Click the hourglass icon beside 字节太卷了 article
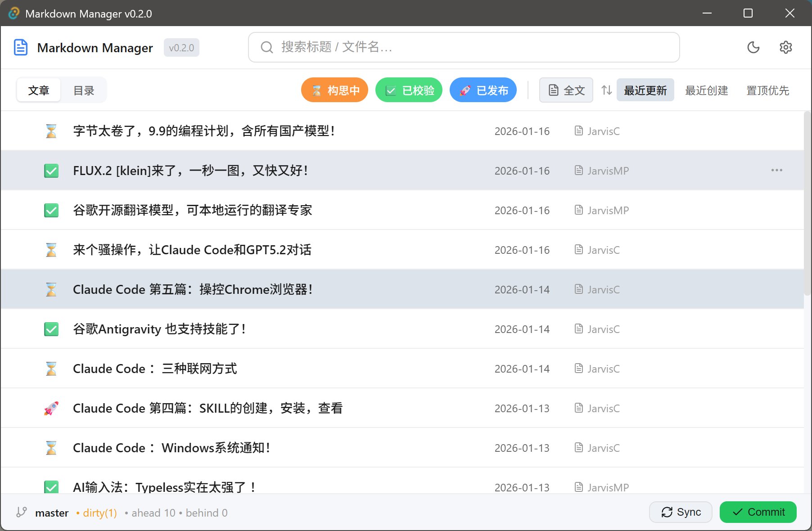812x531 pixels. 51,131
